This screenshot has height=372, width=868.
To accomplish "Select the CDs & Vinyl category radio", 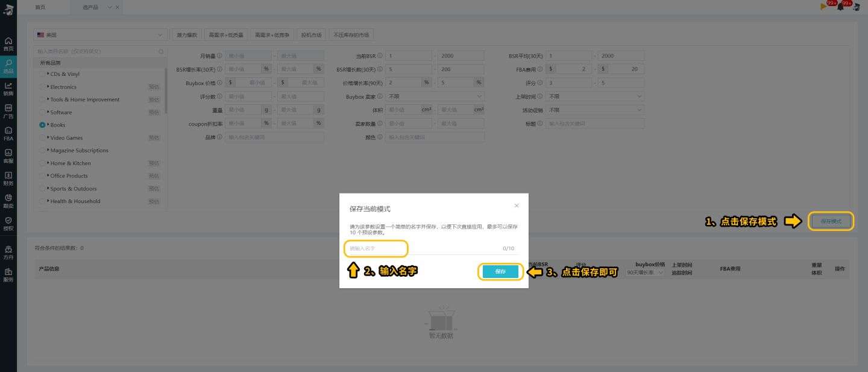I will tap(42, 74).
